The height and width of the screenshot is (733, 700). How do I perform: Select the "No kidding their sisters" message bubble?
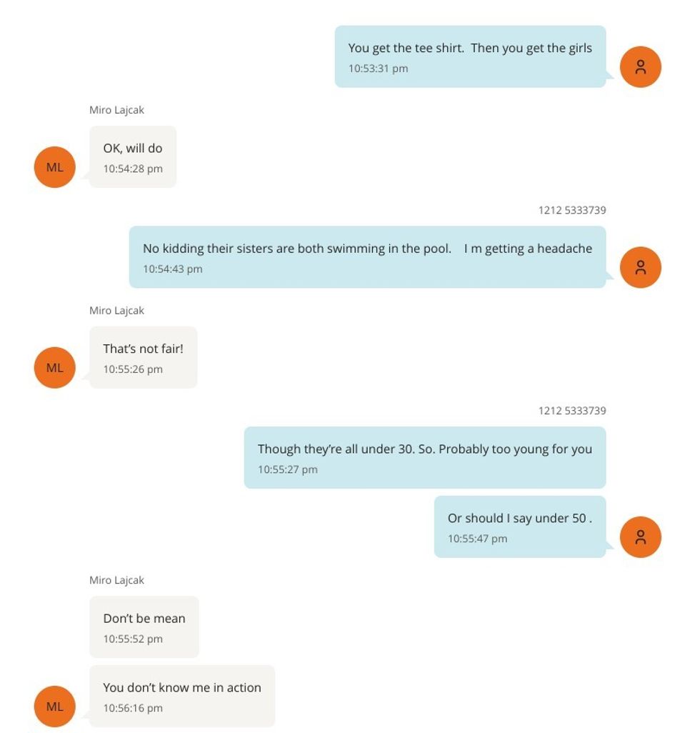pyautogui.click(x=367, y=257)
